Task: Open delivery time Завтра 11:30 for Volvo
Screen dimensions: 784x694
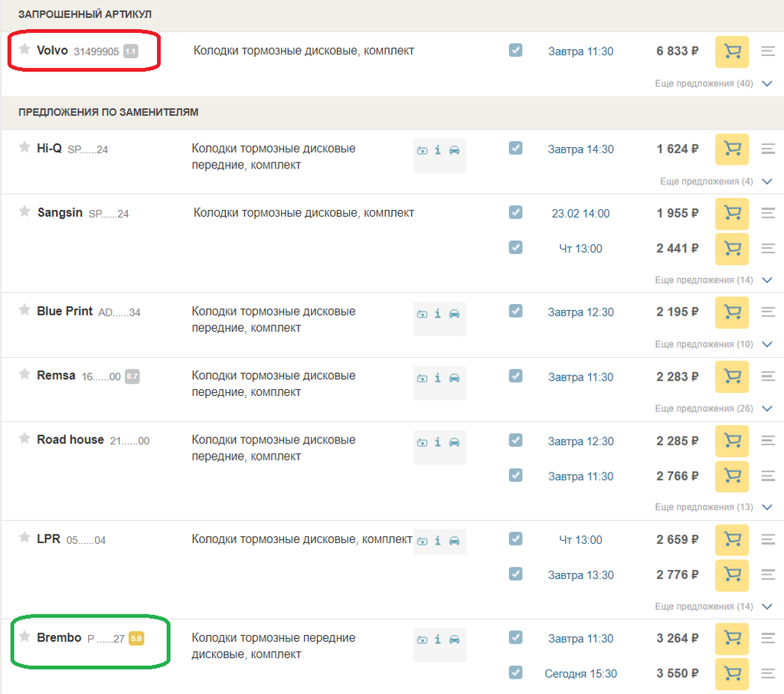Action: coord(580,51)
